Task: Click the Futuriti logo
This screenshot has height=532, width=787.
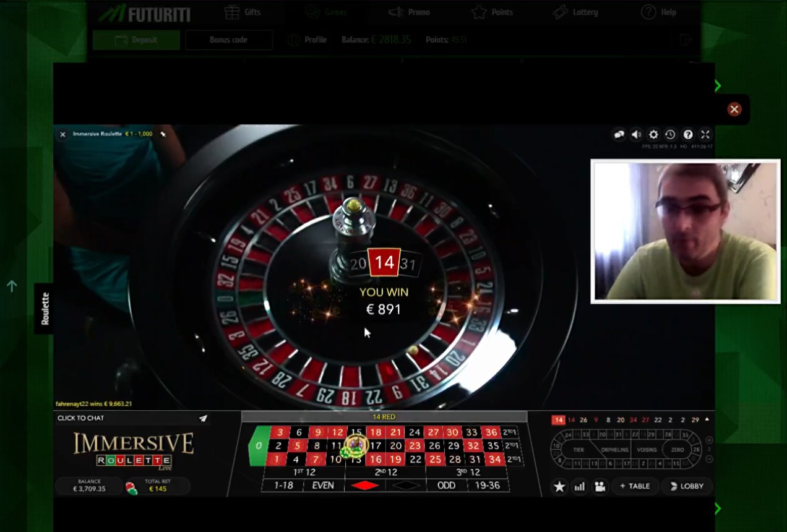Action: [145, 12]
